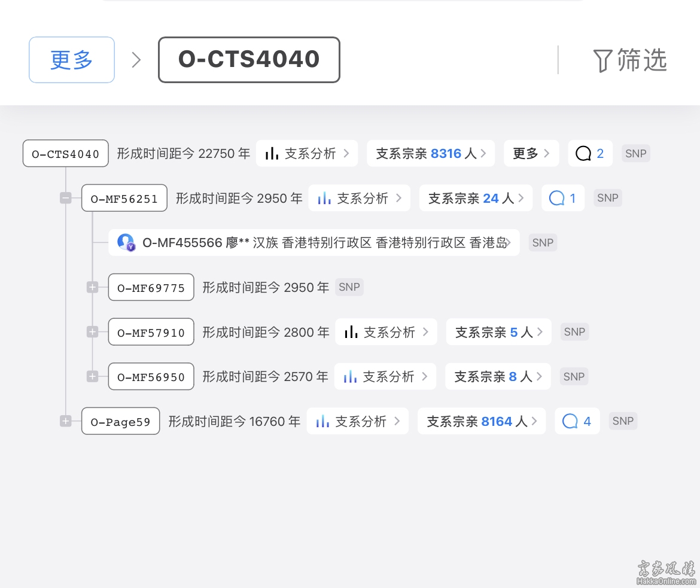Open 更多 button in O-CTS4040 row
The height and width of the screenshot is (588, 700).
[x=531, y=154]
